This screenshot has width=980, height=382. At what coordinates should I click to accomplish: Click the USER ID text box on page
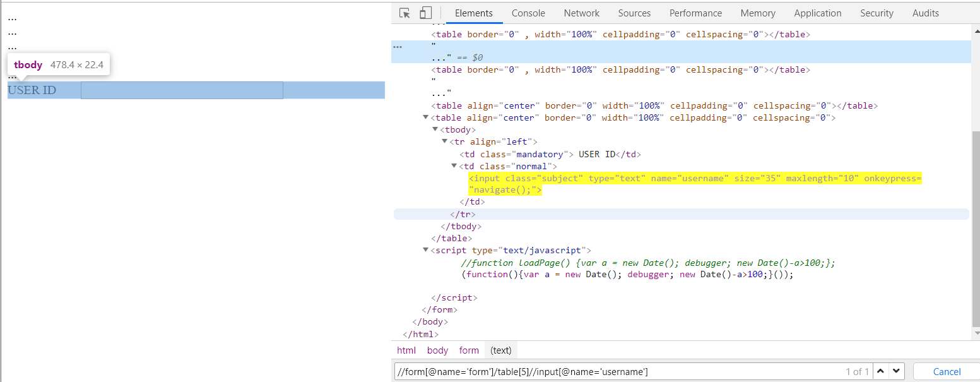[x=182, y=90]
